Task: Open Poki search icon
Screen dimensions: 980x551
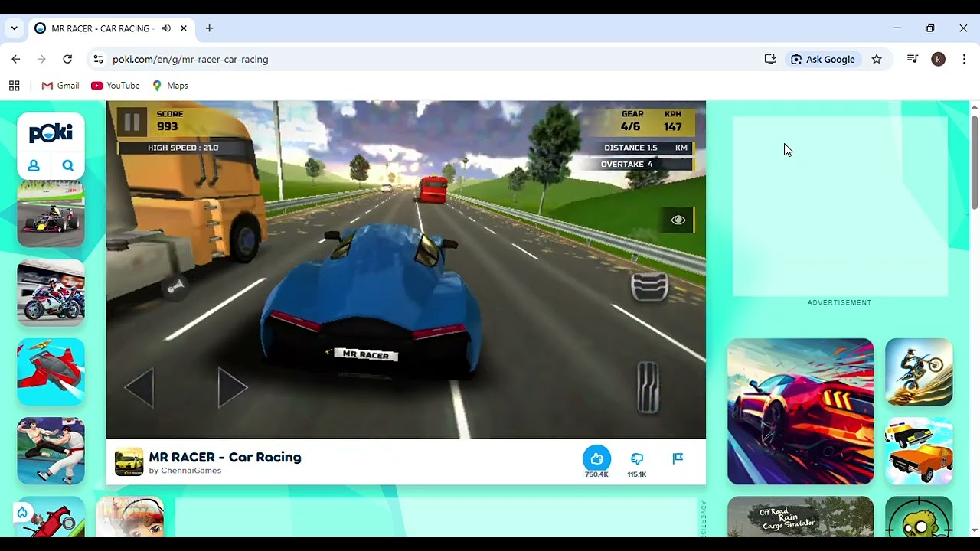Action: 67,165
